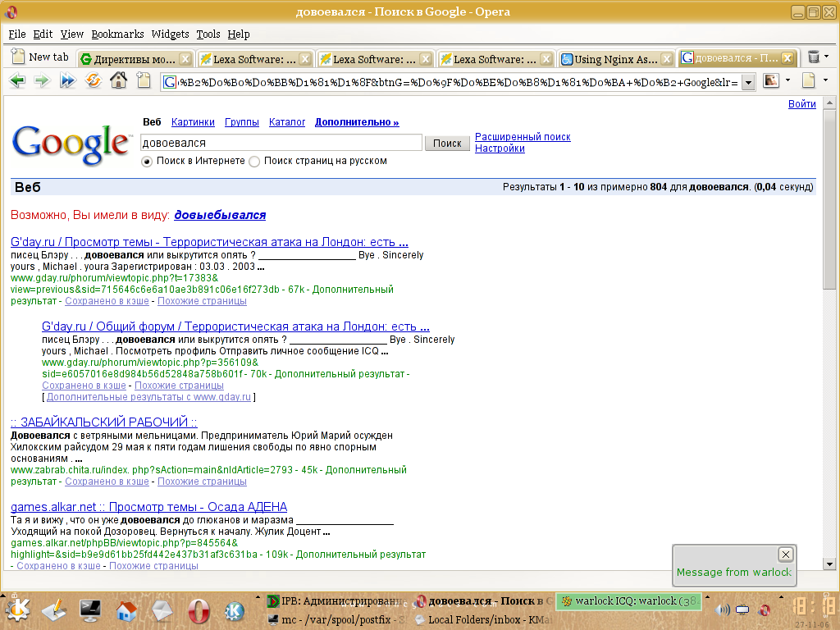Select the Поиск в Интернете radio button
The width and height of the screenshot is (840, 630).
click(x=147, y=162)
